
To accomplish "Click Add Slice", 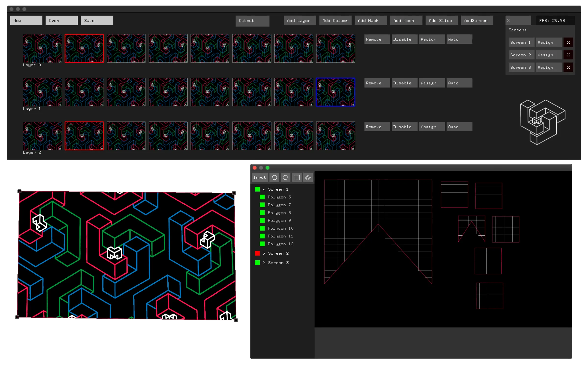I will [x=441, y=21].
